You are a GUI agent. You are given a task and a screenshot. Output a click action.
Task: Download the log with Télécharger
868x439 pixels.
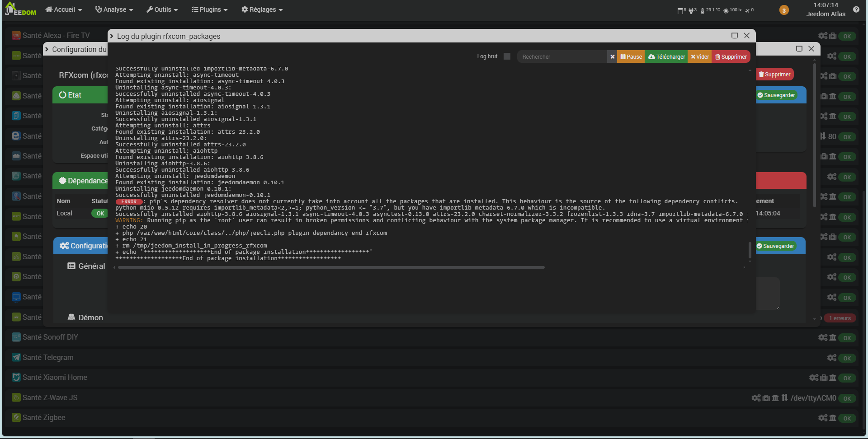point(666,56)
